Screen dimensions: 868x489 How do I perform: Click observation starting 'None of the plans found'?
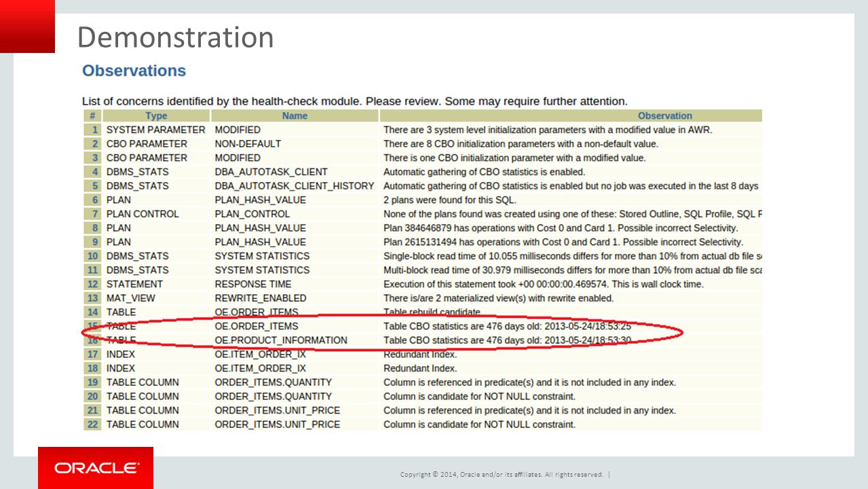(571, 214)
